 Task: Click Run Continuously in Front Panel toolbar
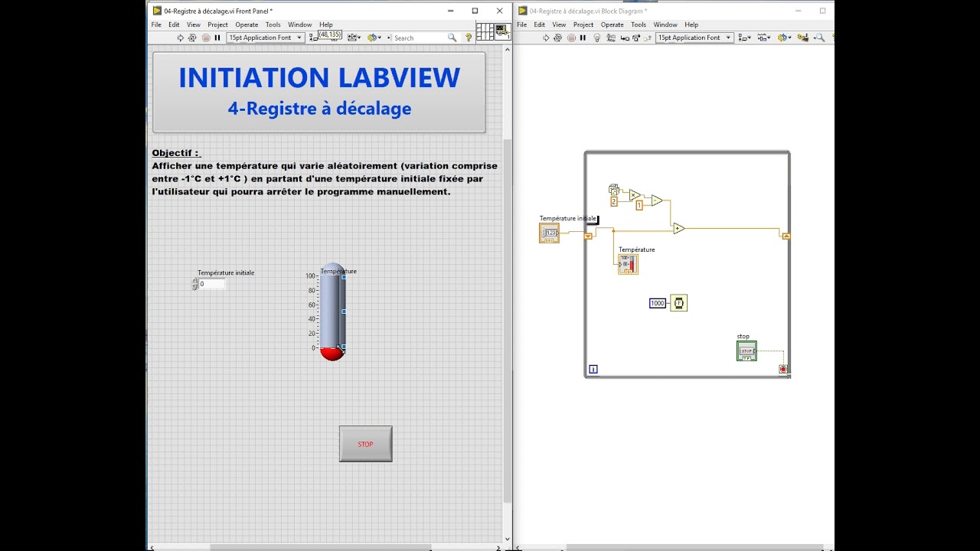pos(192,37)
